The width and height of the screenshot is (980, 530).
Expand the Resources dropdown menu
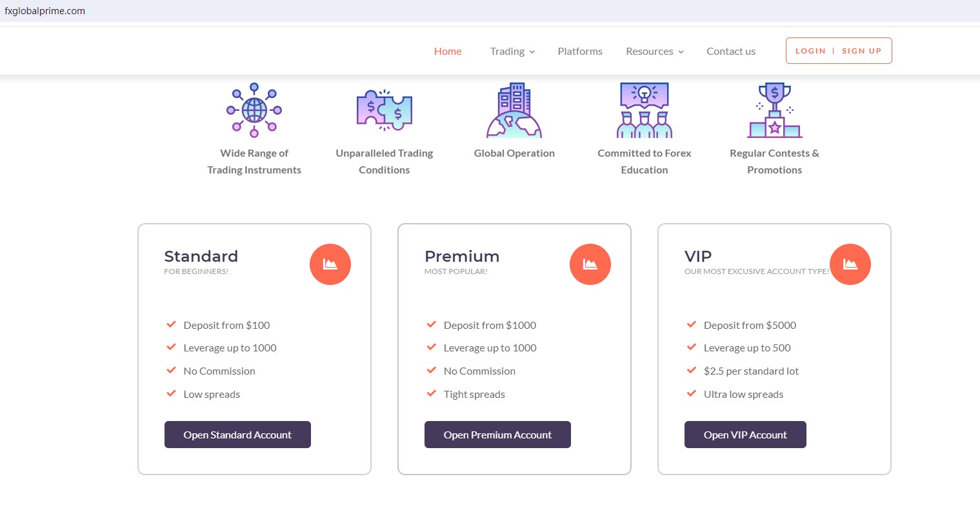pos(654,52)
